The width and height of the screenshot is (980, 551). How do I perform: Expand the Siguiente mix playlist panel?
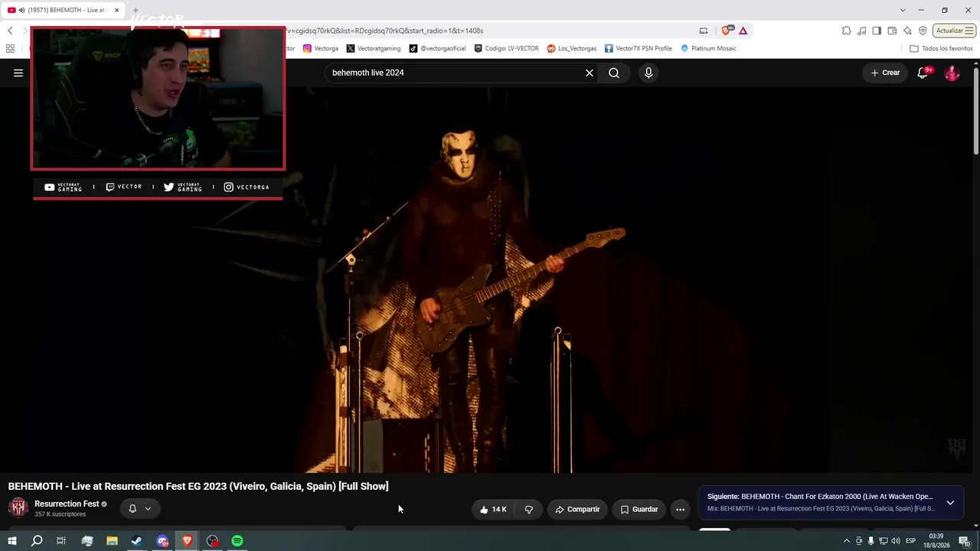950,503
